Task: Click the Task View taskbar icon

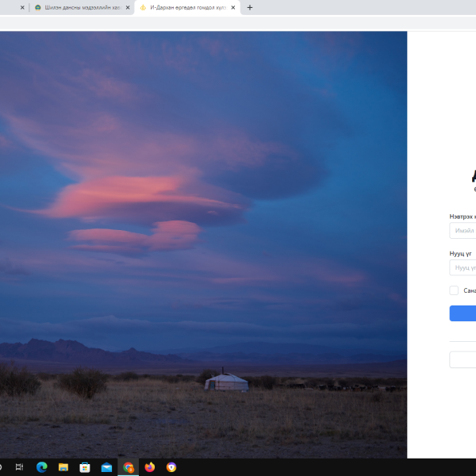Action: [20, 467]
